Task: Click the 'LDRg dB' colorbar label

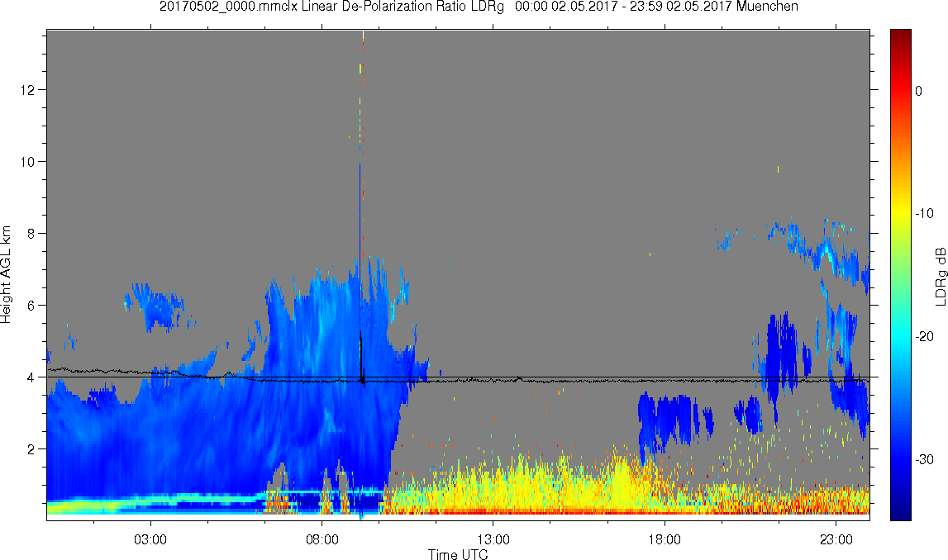Action: [940, 276]
